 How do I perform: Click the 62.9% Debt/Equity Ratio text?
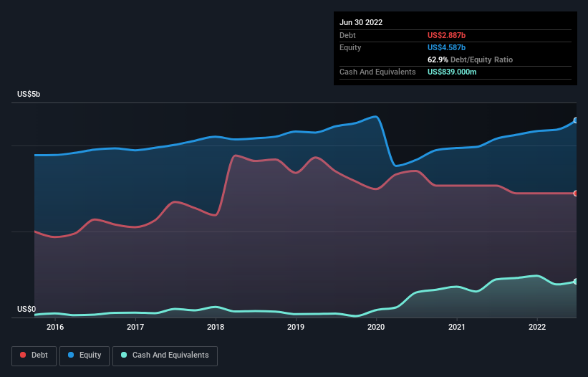470,59
